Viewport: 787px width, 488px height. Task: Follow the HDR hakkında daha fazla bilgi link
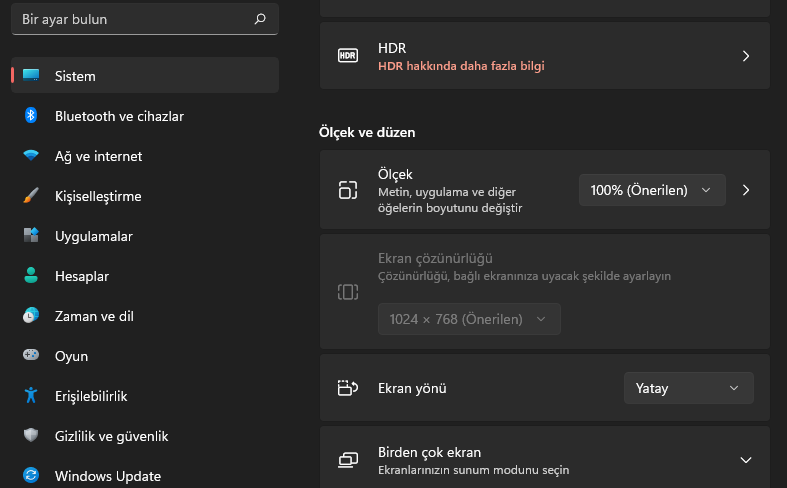(461, 66)
